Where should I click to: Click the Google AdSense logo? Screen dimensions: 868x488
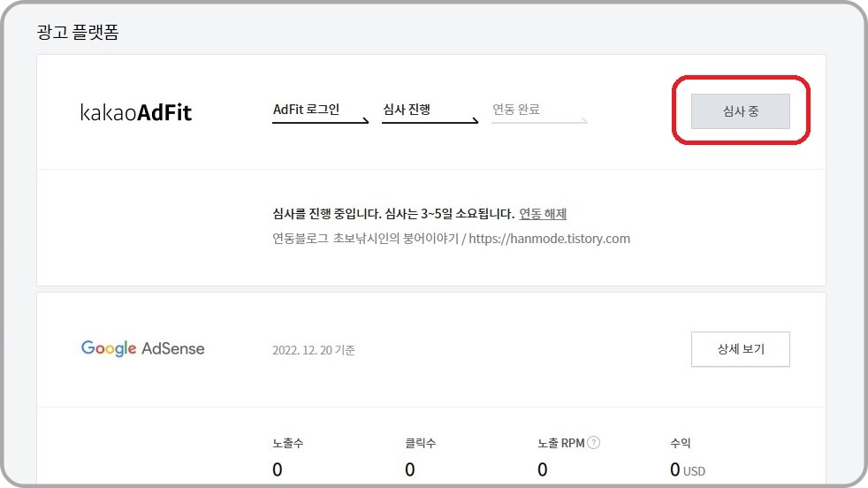tap(143, 348)
